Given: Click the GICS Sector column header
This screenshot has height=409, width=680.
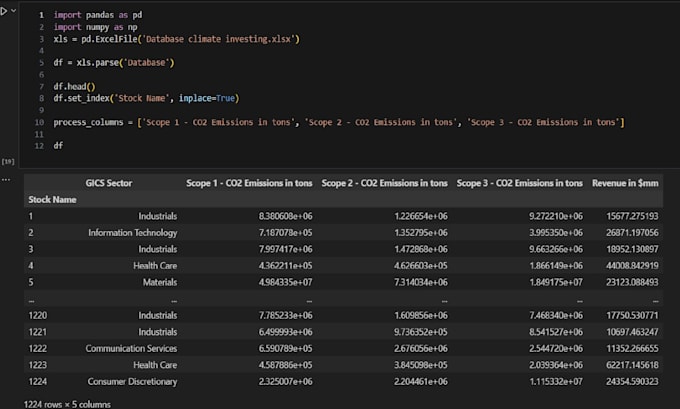Looking at the screenshot, I should (109, 183).
